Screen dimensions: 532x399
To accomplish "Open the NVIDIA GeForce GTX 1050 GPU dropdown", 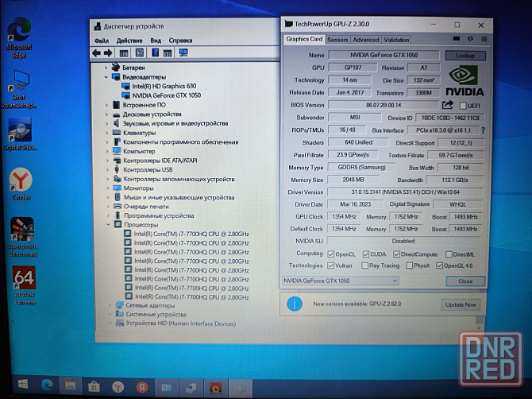I will 341,281.
